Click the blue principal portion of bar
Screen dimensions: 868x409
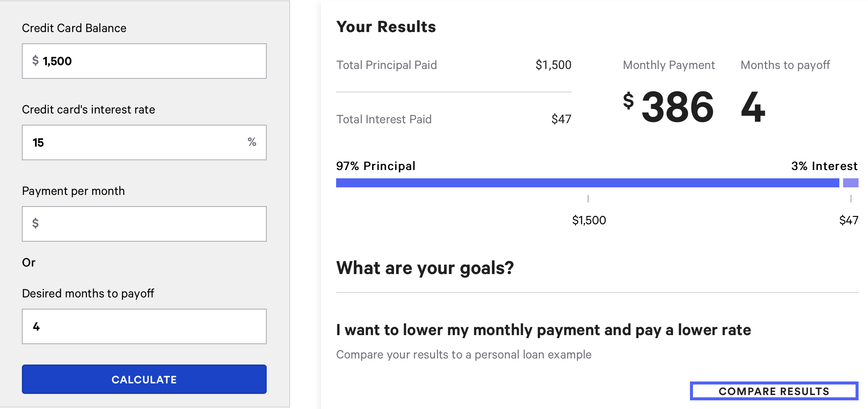587,183
